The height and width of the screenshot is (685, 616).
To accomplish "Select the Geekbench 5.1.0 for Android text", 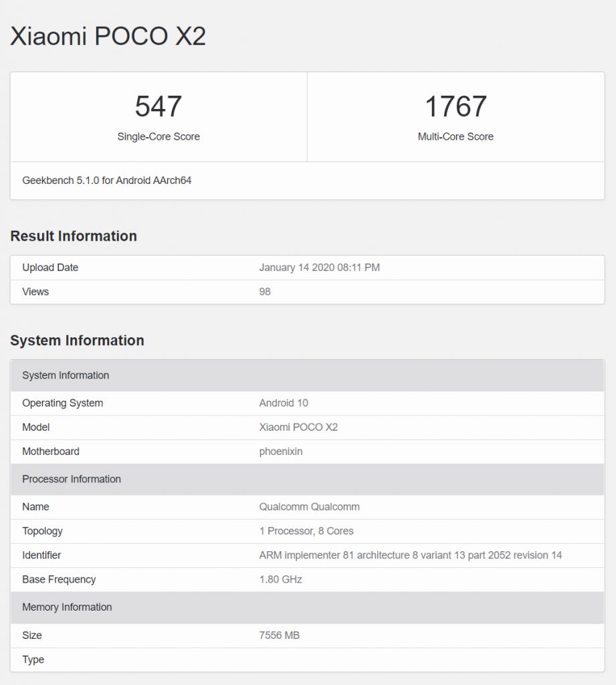I will [x=107, y=180].
